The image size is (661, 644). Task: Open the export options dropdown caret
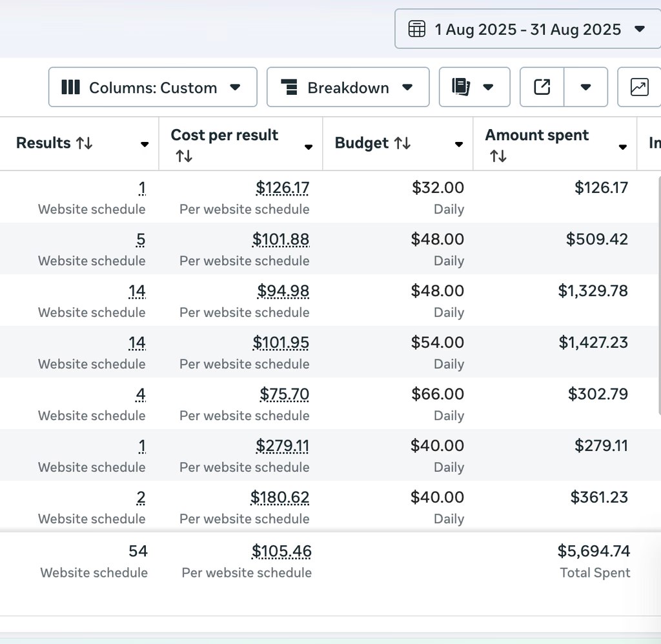(x=585, y=86)
